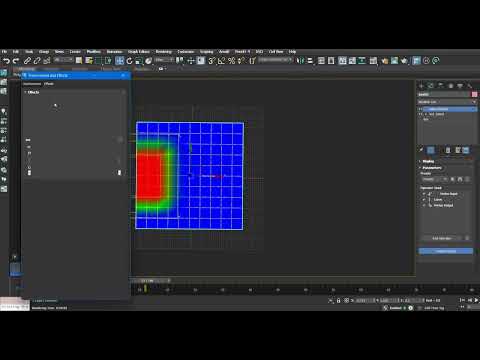480x360 pixels.
Task: Collapse the Display rollout
Action: pos(427,161)
